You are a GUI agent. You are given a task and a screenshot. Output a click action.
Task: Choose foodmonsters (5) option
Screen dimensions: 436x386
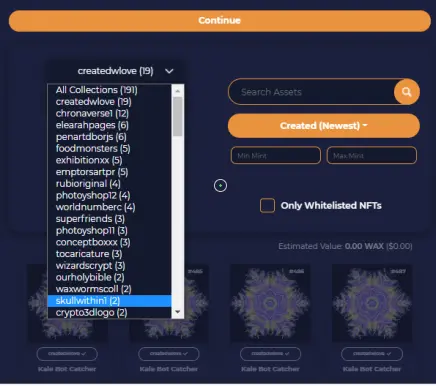coord(109,148)
